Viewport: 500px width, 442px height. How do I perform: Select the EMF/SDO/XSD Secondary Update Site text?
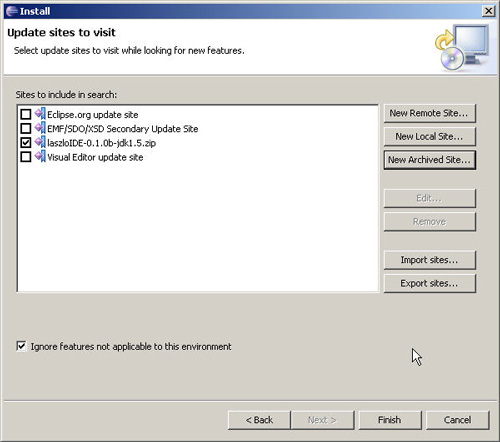tap(123, 129)
